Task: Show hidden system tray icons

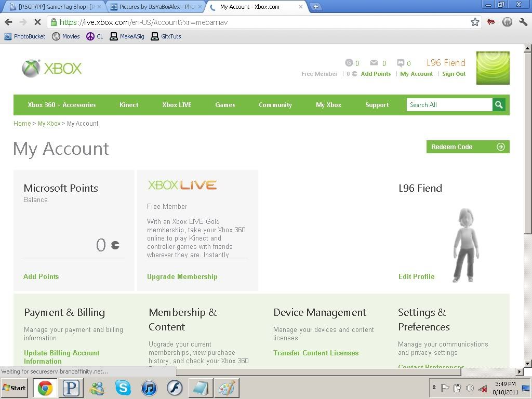Action: [x=434, y=388]
